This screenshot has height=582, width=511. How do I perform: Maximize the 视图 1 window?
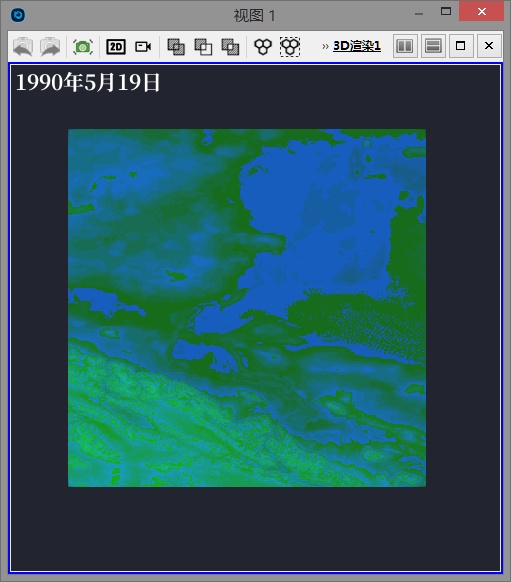(446, 12)
